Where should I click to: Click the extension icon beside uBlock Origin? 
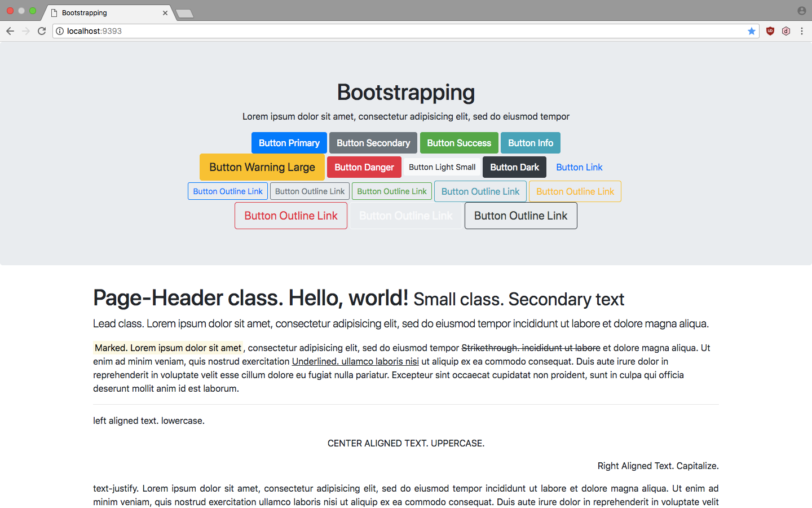pyautogui.click(x=786, y=31)
